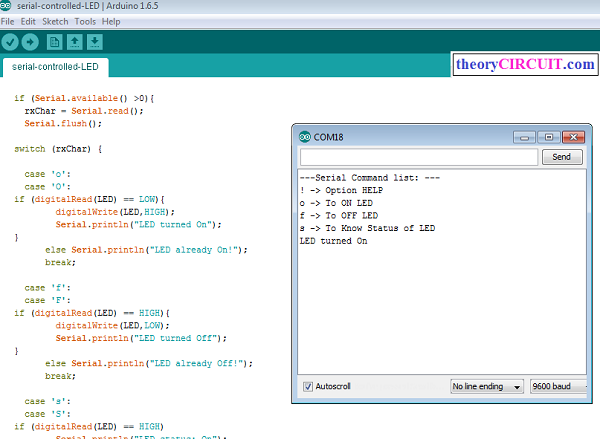Open the No line ending dropdown
Image resolution: width=600 pixels, height=439 pixels.
tap(487, 387)
